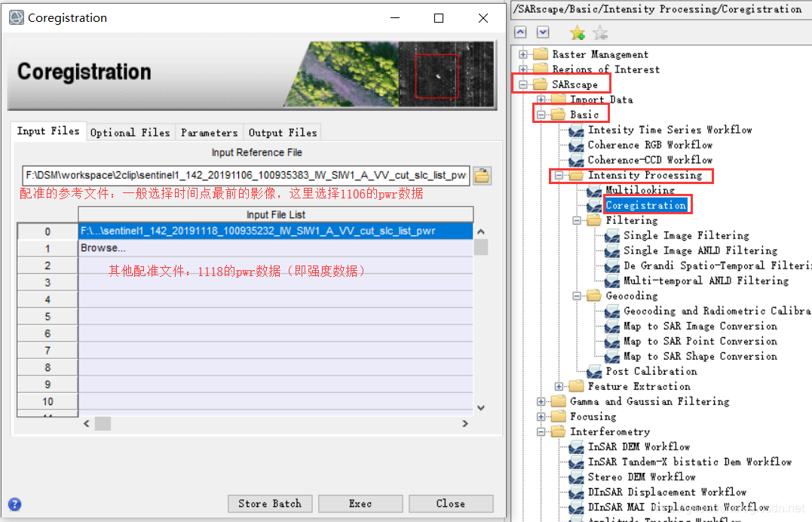
Task: Select the DInSAR MAI Displacement Workflow item
Action: [679, 507]
